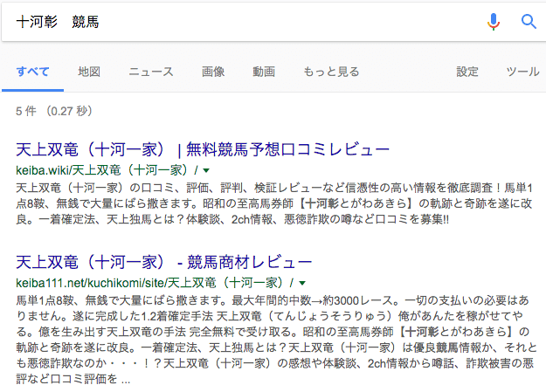Switch to the 地図 tab
The width and height of the screenshot is (546, 392).
click(89, 72)
